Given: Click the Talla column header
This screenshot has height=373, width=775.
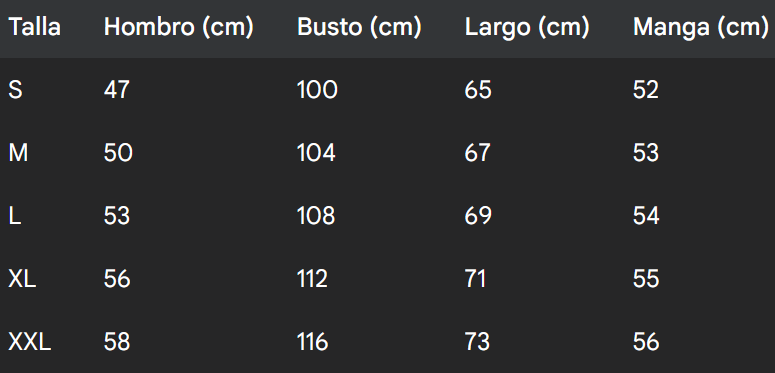Looking at the screenshot, I should click(35, 27).
